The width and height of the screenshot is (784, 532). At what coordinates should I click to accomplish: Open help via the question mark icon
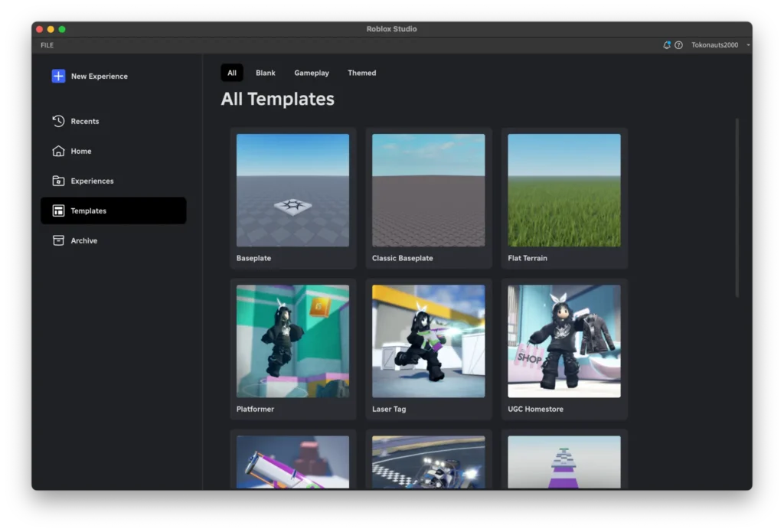click(x=678, y=45)
